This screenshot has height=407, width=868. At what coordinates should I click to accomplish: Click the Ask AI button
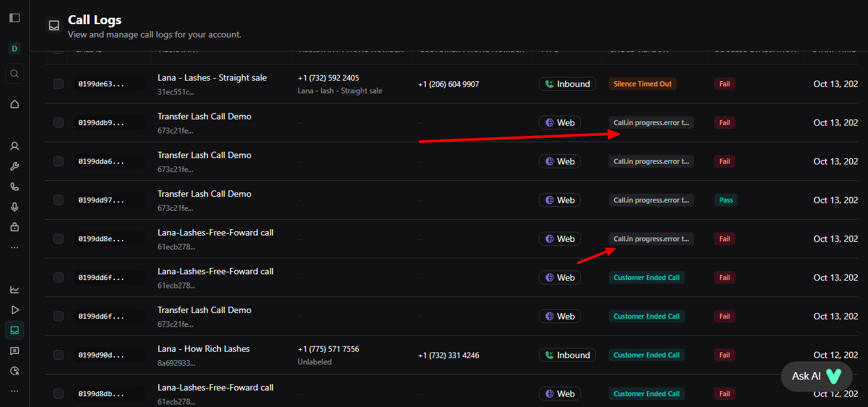click(816, 377)
